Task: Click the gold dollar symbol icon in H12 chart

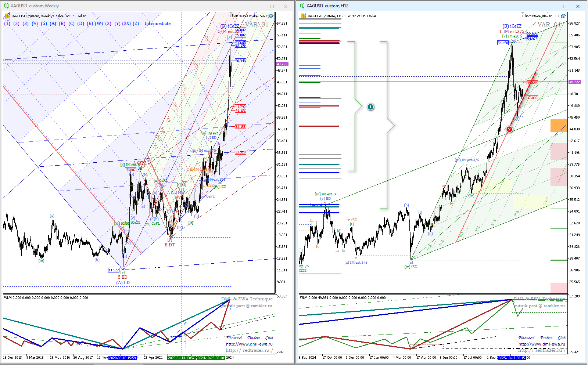Action: pyautogui.click(x=303, y=16)
